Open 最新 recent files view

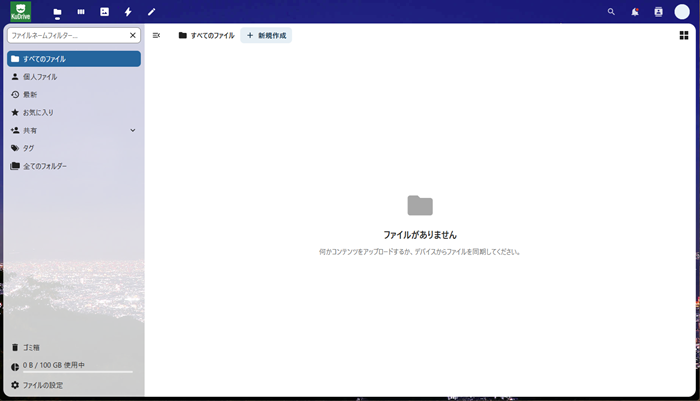pyautogui.click(x=74, y=95)
